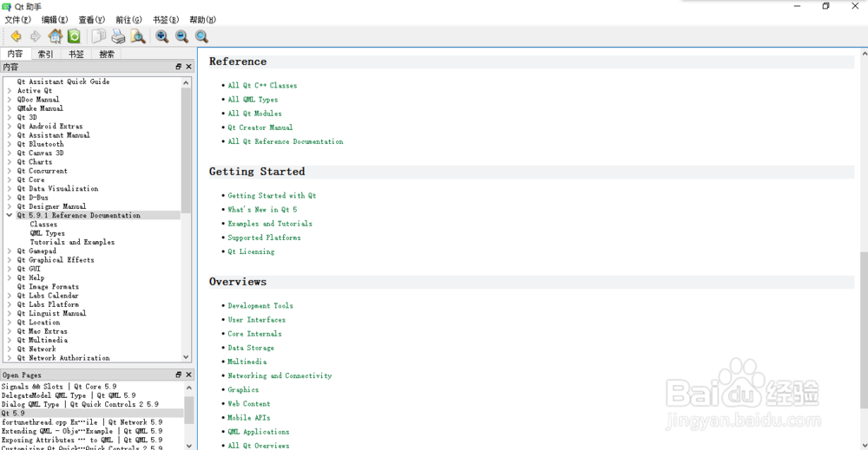The height and width of the screenshot is (450, 868).
Task: Click Open Pages scroll-up arrow
Action: pos(188,388)
